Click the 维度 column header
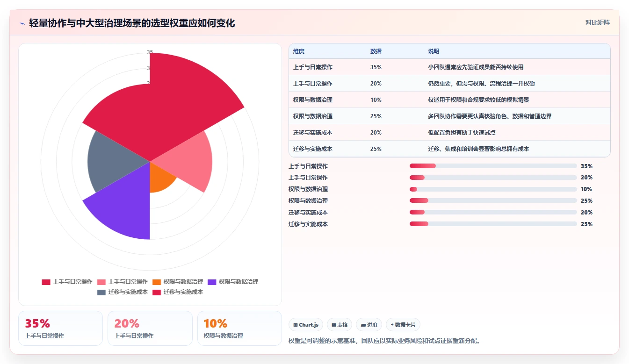 click(x=299, y=51)
